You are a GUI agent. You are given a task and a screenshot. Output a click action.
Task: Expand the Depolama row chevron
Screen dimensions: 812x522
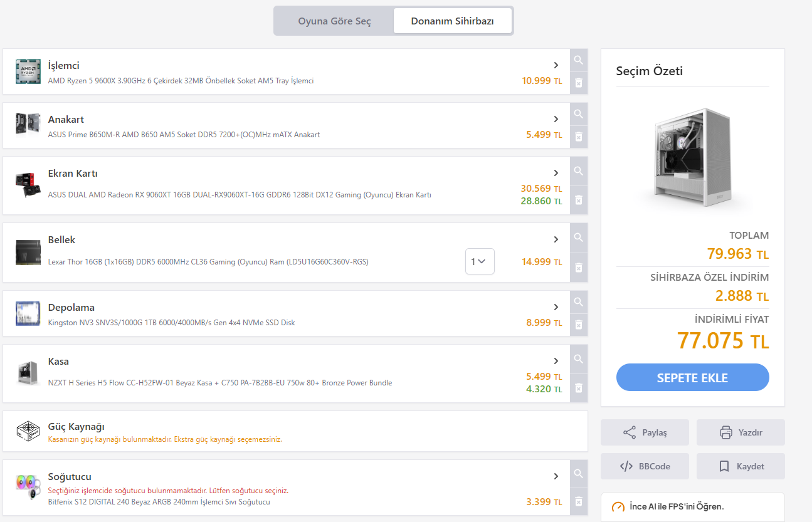coord(556,307)
